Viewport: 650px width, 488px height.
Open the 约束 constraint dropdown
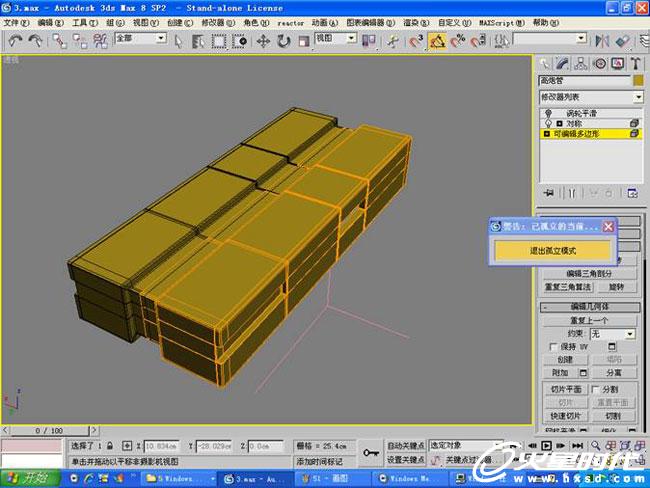613,334
